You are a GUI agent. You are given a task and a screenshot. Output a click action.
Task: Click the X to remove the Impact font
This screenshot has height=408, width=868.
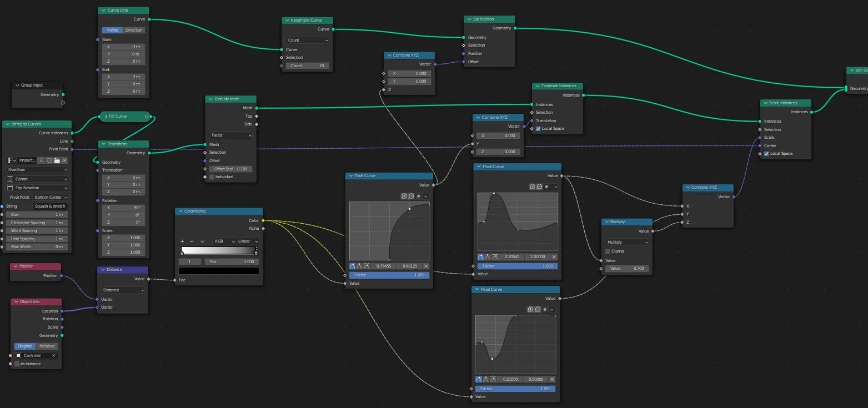[x=64, y=160]
